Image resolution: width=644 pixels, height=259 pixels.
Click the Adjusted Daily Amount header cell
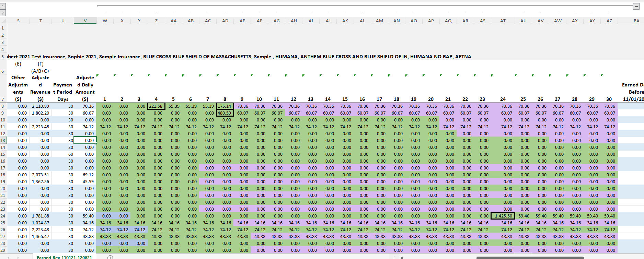[x=85, y=88]
